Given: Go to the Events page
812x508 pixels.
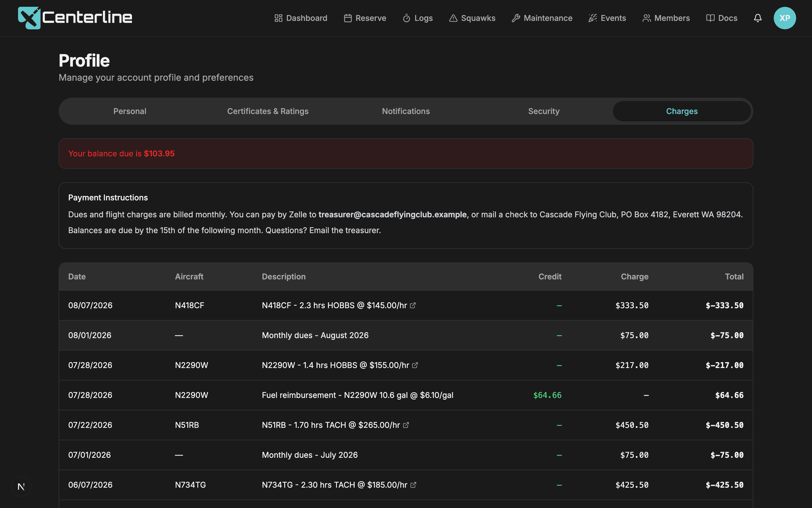Looking at the screenshot, I should [x=607, y=18].
